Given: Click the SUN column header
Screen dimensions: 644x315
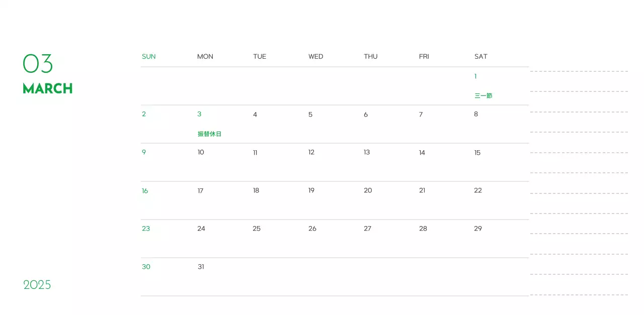Looking at the screenshot, I should coord(148,56).
